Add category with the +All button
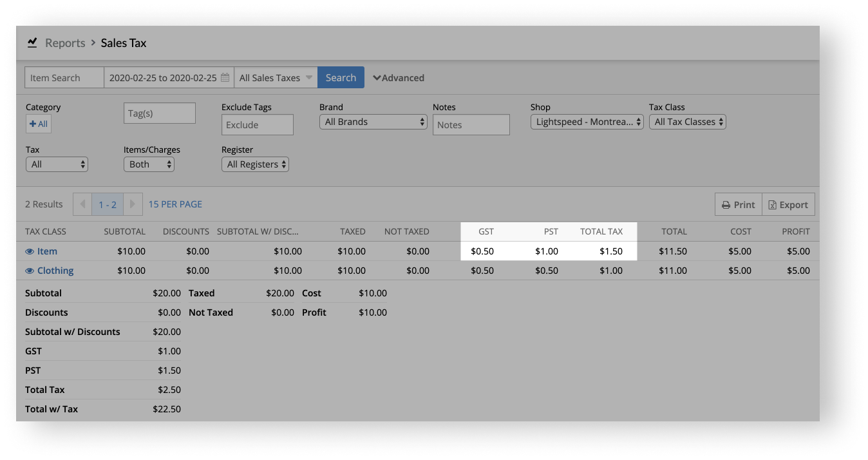868x460 pixels. pos(39,124)
